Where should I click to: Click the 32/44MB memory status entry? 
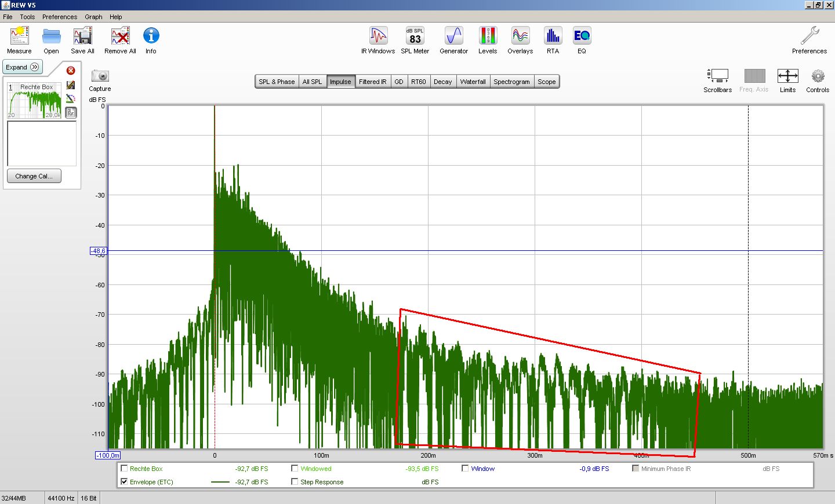point(13,498)
